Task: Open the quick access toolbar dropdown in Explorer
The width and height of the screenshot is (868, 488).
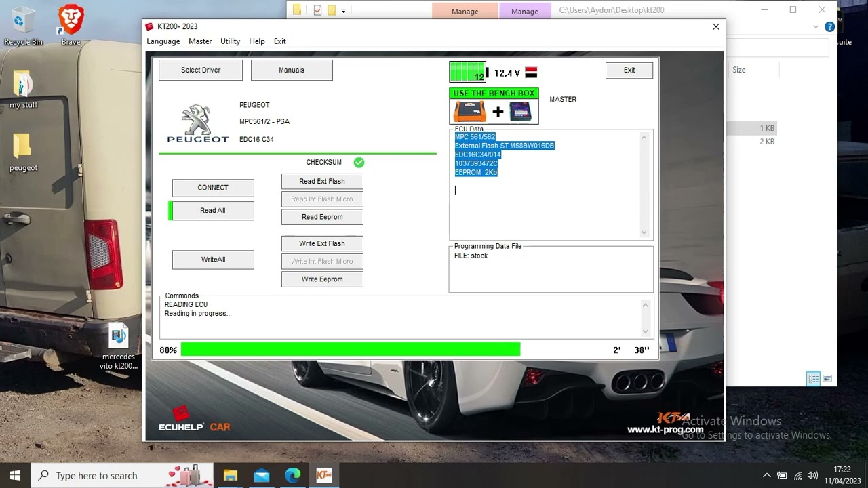Action: (343, 10)
